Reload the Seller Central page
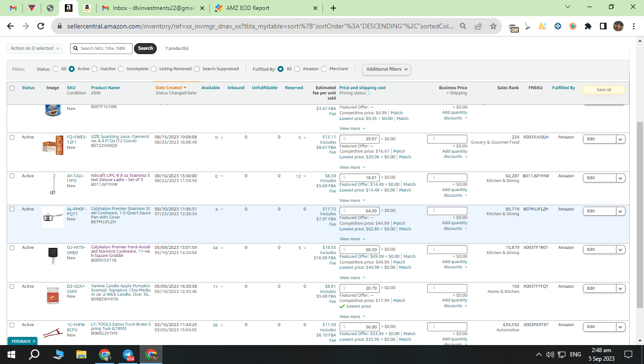The height and width of the screenshot is (364, 644). pyautogui.click(x=41, y=27)
